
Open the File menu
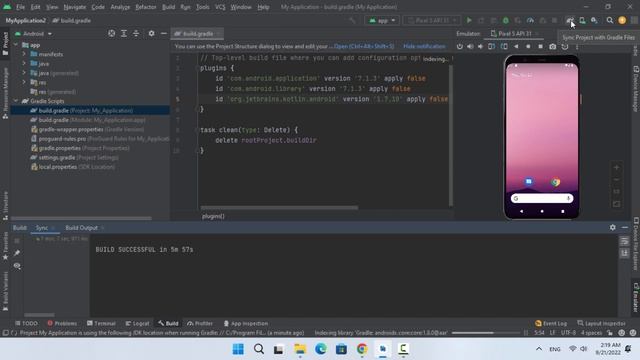pyautogui.click(x=20, y=7)
